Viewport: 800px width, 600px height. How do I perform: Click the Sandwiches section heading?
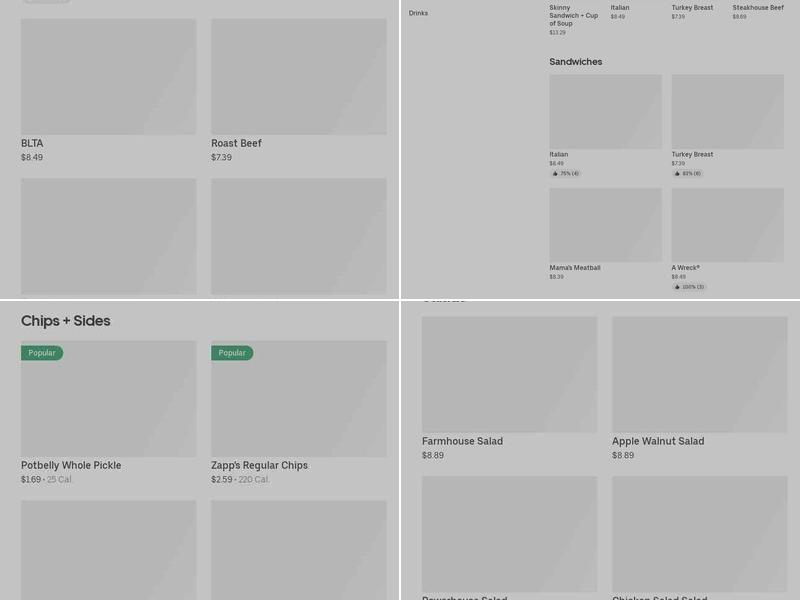tap(575, 62)
